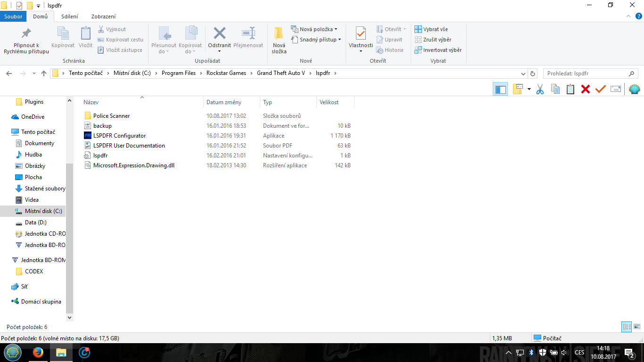644x362 pixels.
Task: Go to Grand Theft Auto V in the address bar
Action: (x=281, y=74)
